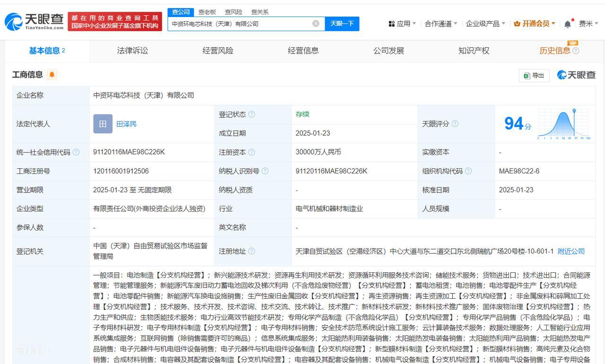
Task: Click the red promotional banner beside the logo
Action: [115, 22]
